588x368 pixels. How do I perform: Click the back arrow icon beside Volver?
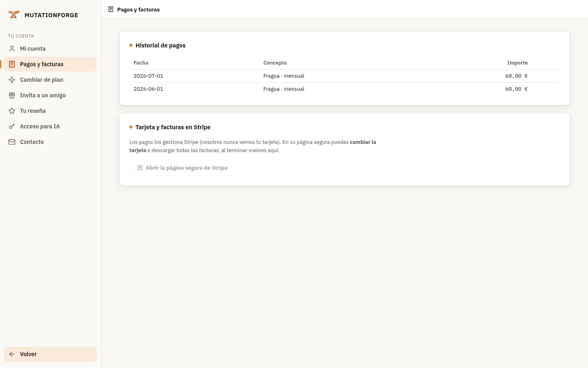click(12, 354)
